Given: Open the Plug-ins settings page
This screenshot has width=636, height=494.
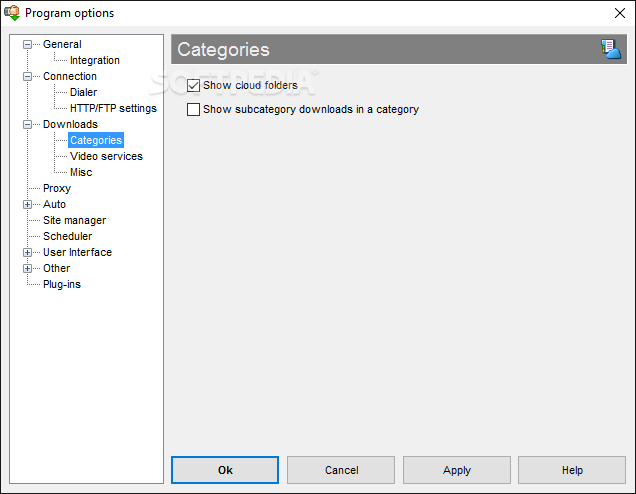Looking at the screenshot, I should pos(62,284).
